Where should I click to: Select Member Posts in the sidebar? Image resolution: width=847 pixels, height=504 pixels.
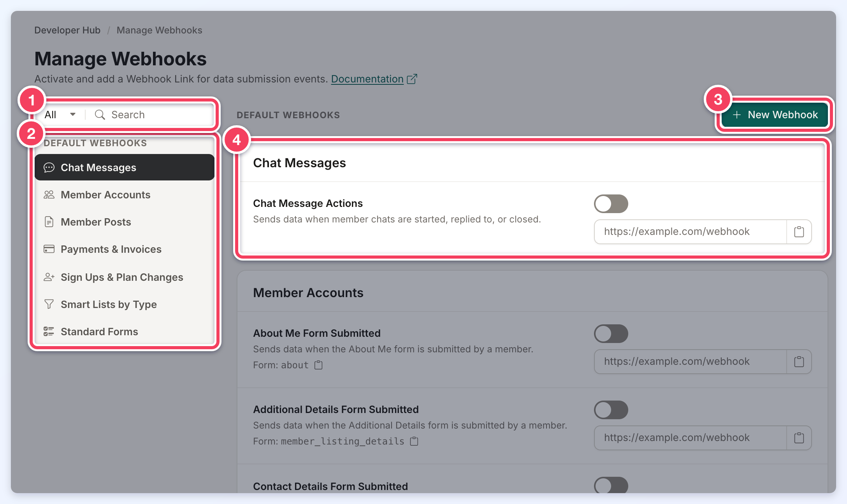(125, 222)
